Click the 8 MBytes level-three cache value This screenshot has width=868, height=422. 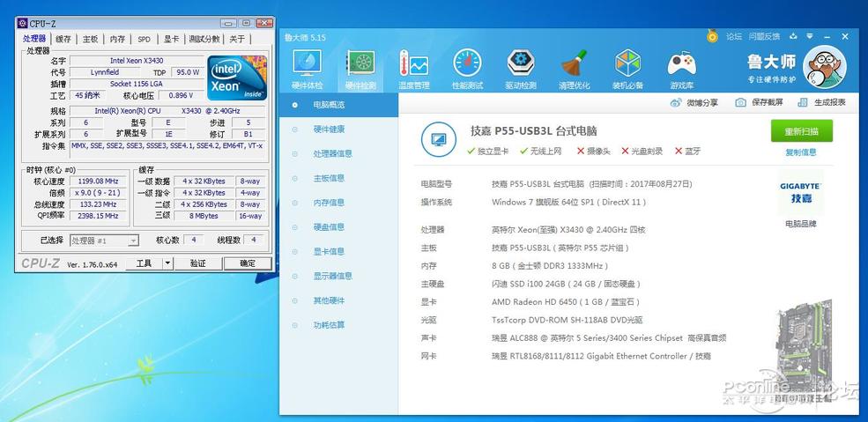click(x=204, y=216)
